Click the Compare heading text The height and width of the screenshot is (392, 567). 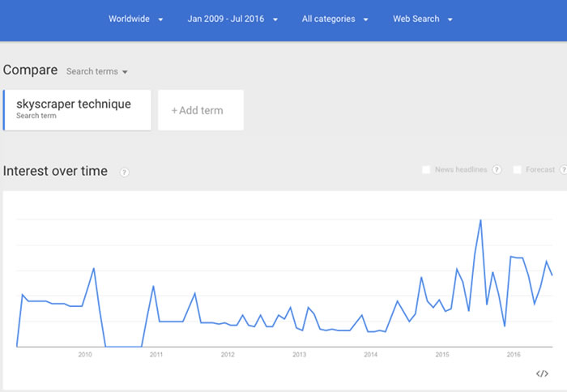(x=30, y=70)
